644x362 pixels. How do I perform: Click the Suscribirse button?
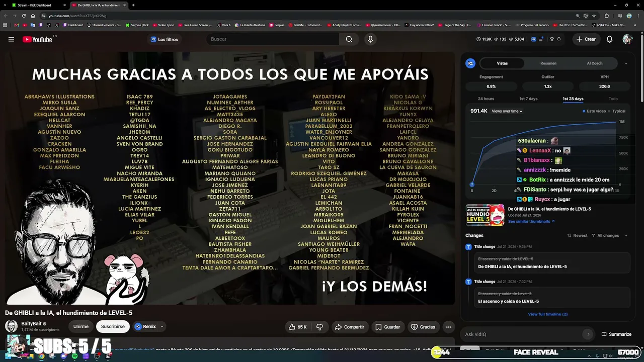[113, 327]
